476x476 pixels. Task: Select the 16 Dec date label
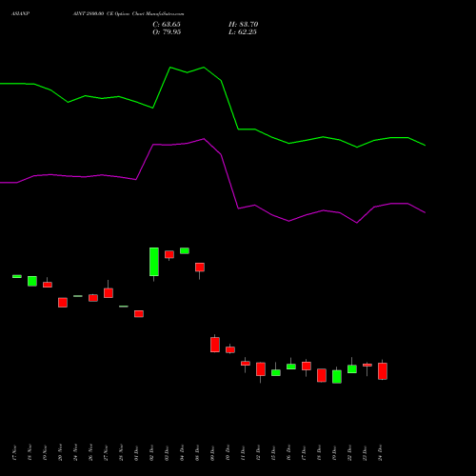[289, 453]
